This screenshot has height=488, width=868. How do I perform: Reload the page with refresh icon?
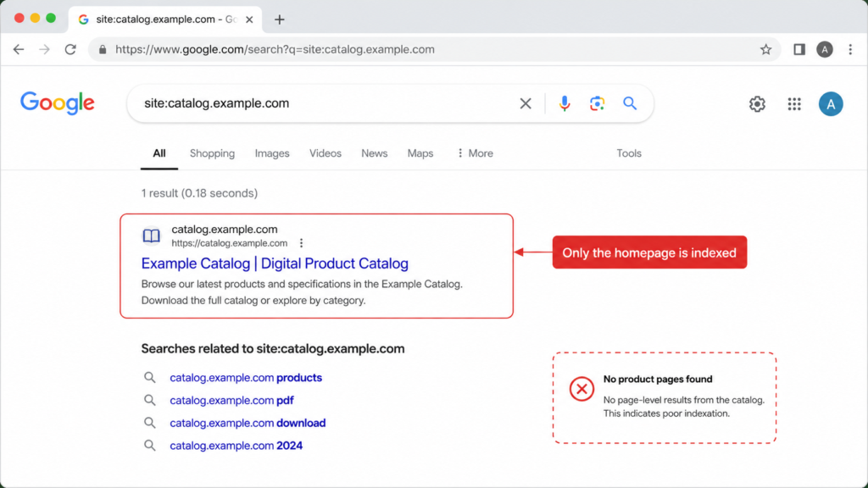pyautogui.click(x=70, y=49)
